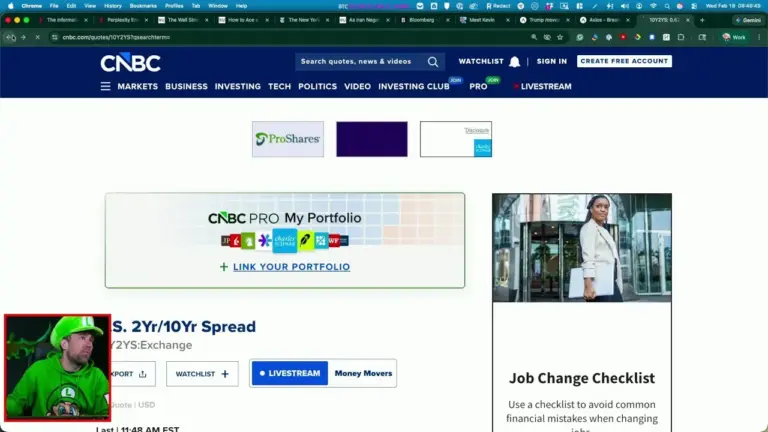The height and width of the screenshot is (432, 768).
Task: Open the hamburger navigation menu
Action: (x=105, y=86)
